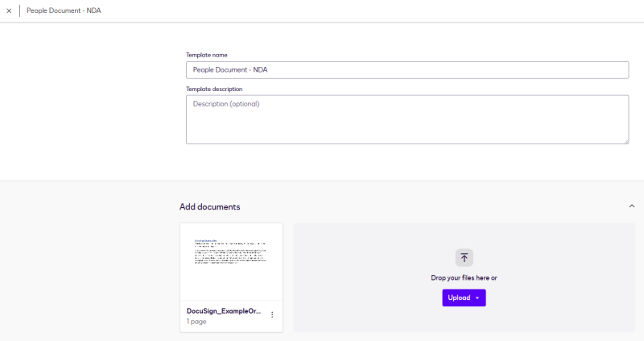The width and height of the screenshot is (644, 341).
Task: Click the "Template name" field label
Action: pos(207,55)
